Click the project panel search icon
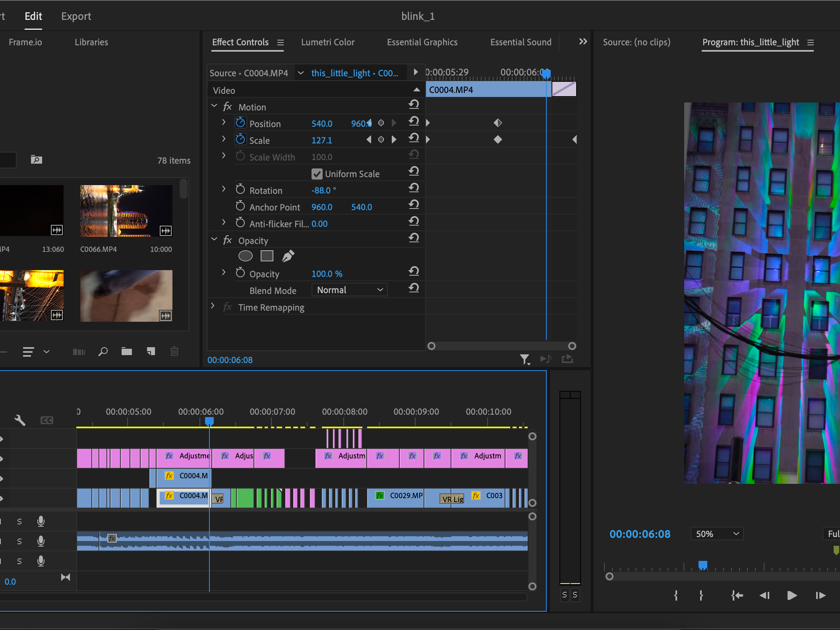This screenshot has height=630, width=840. pos(103,351)
